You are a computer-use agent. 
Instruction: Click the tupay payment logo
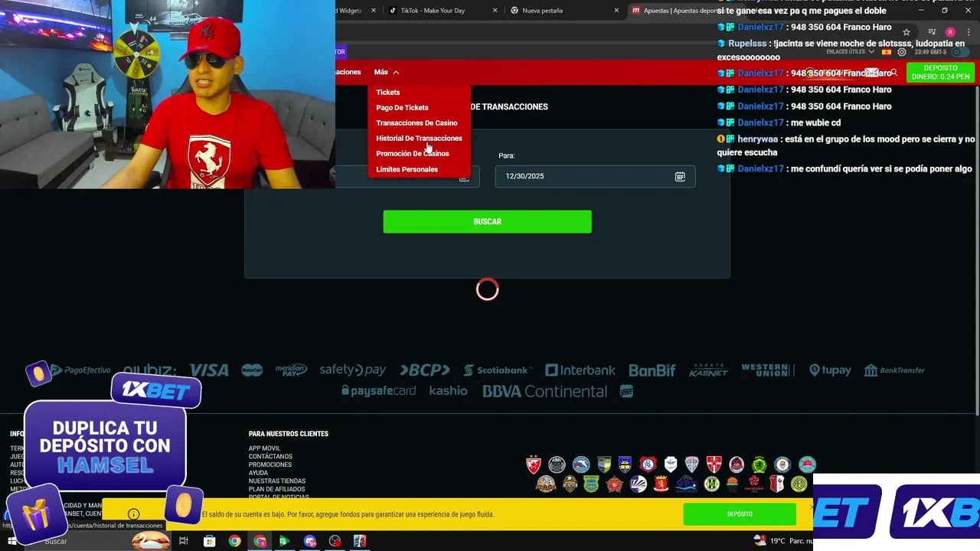pyautogui.click(x=830, y=370)
